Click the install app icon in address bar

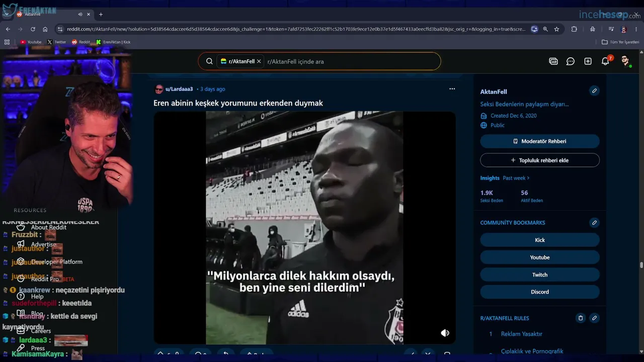pyautogui.click(x=534, y=29)
